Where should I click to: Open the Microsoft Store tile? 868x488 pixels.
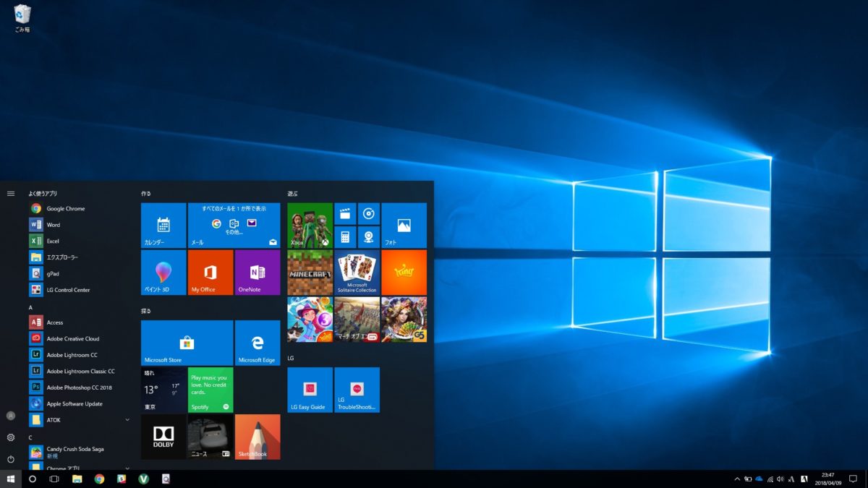pos(187,343)
